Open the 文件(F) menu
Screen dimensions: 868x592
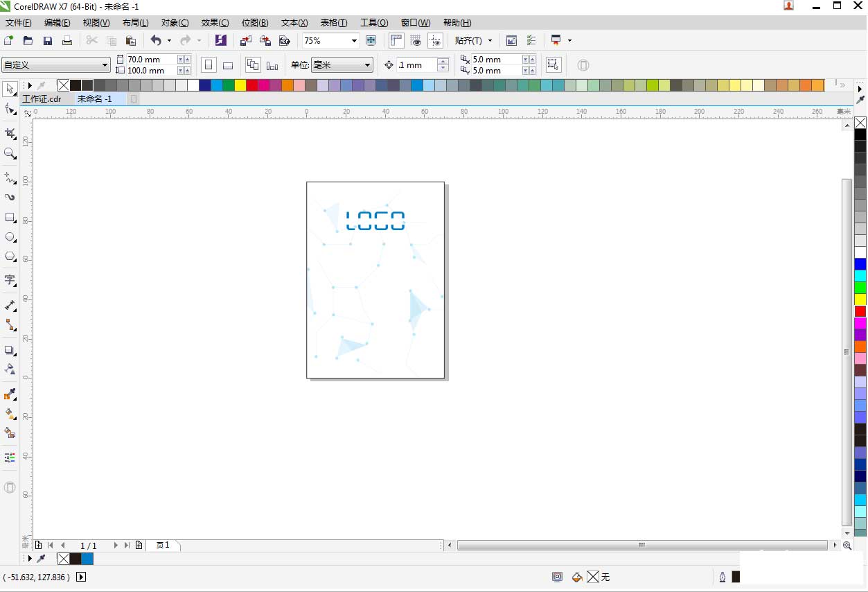pos(19,23)
